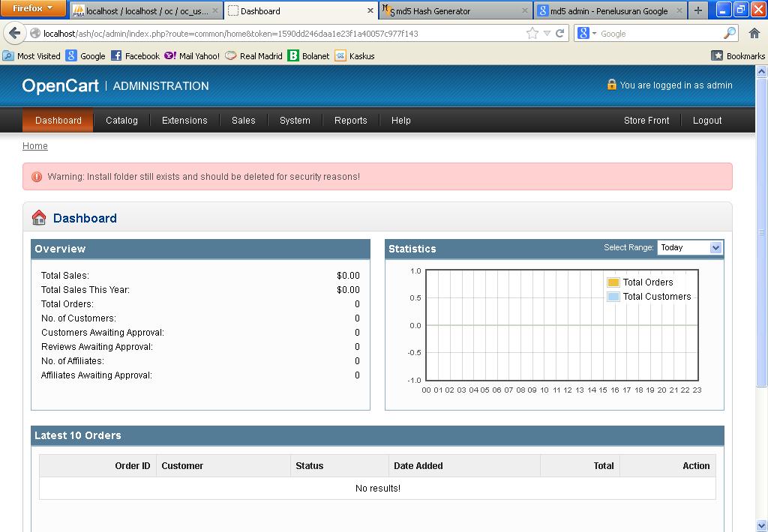
Task: Click the OpenCart logo
Action: [x=60, y=85]
